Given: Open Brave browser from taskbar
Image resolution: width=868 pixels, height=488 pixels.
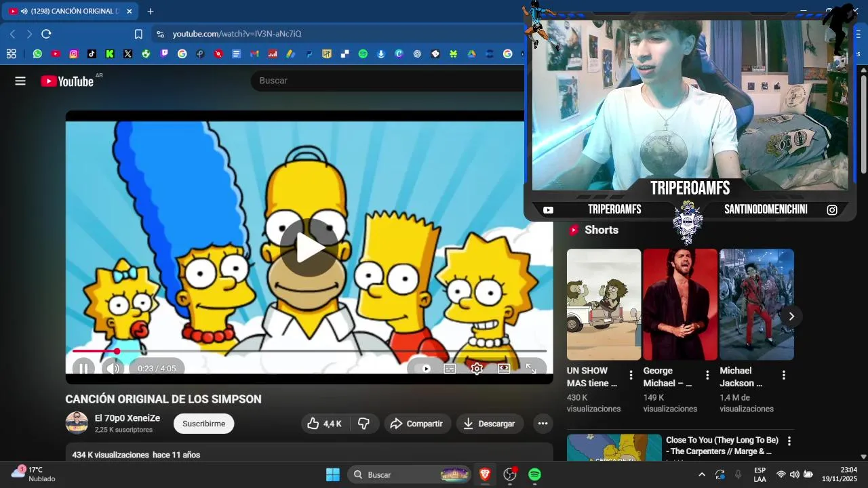Looking at the screenshot, I should pos(485,474).
